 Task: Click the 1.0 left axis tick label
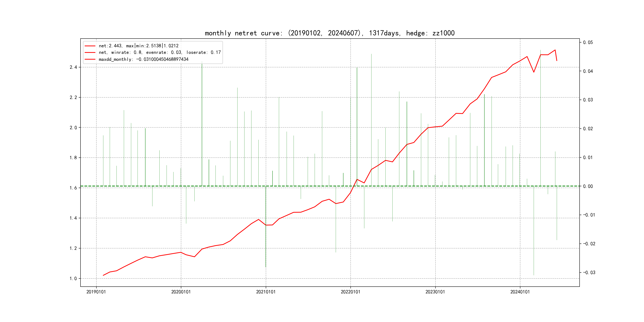(73, 278)
